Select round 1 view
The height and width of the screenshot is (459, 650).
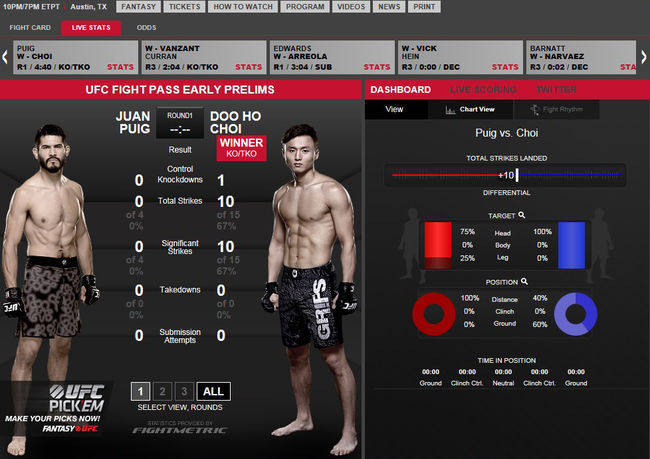[x=140, y=391]
